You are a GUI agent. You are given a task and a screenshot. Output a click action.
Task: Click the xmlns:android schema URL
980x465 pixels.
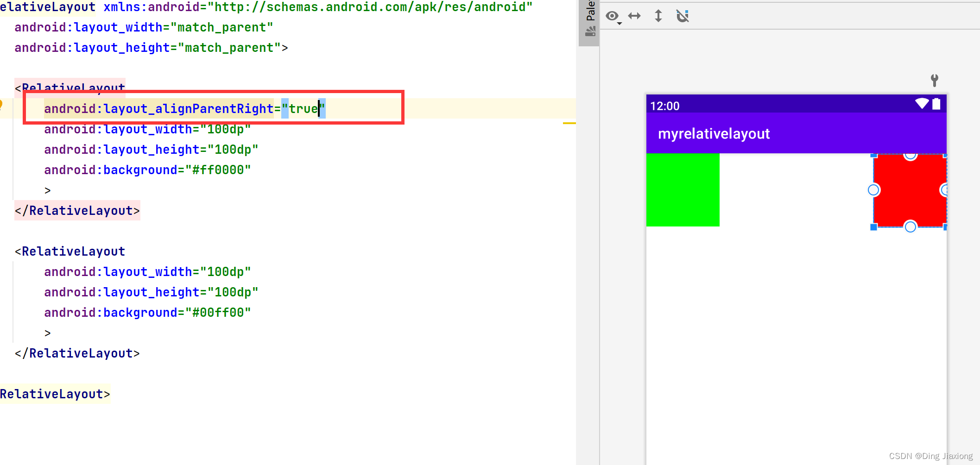[x=370, y=7]
